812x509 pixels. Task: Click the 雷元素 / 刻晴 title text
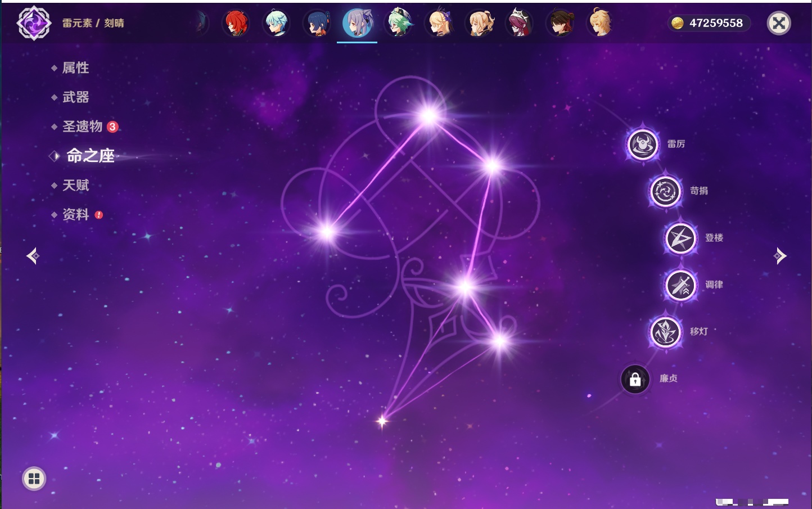pyautogui.click(x=93, y=23)
